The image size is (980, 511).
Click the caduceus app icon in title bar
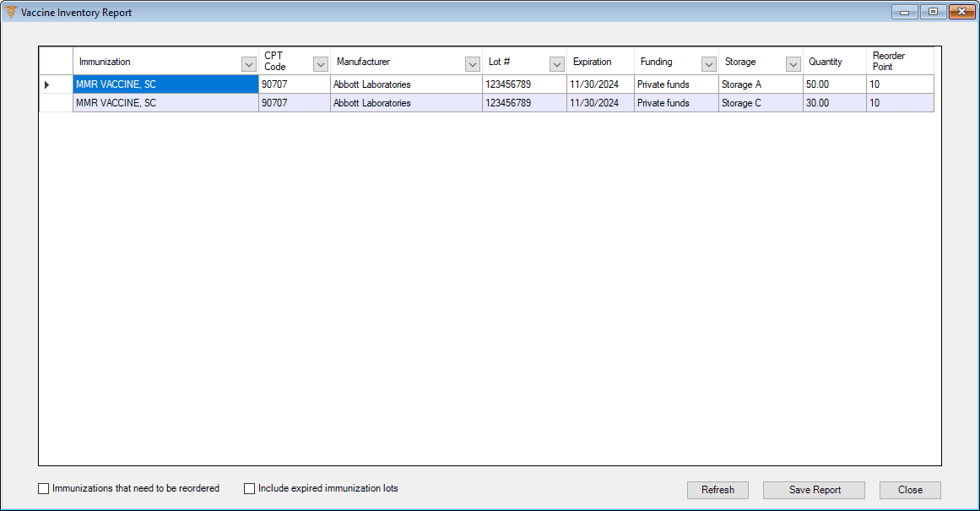pos(11,12)
